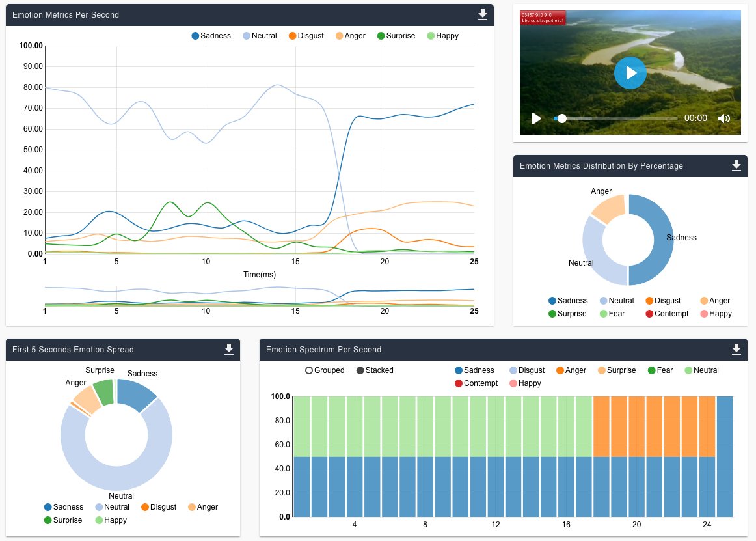Viewport: 756px width, 541px height.
Task: Click the Disgust legend label on Emotion Spectrum chart
Action: pos(527,370)
